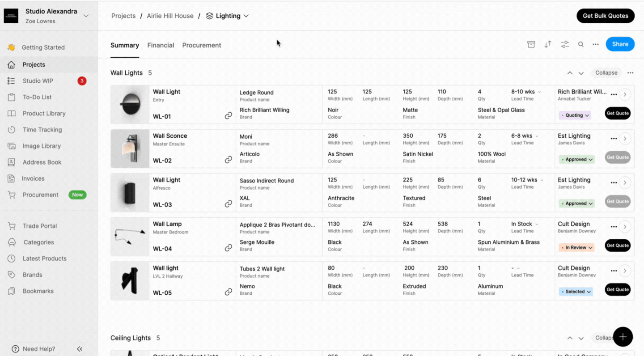Click the floating plus add button
The image size is (644, 356).
click(623, 337)
